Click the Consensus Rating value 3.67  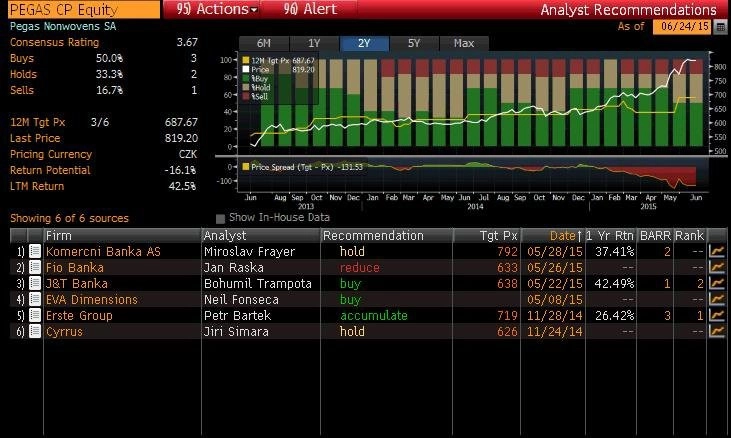187,42
